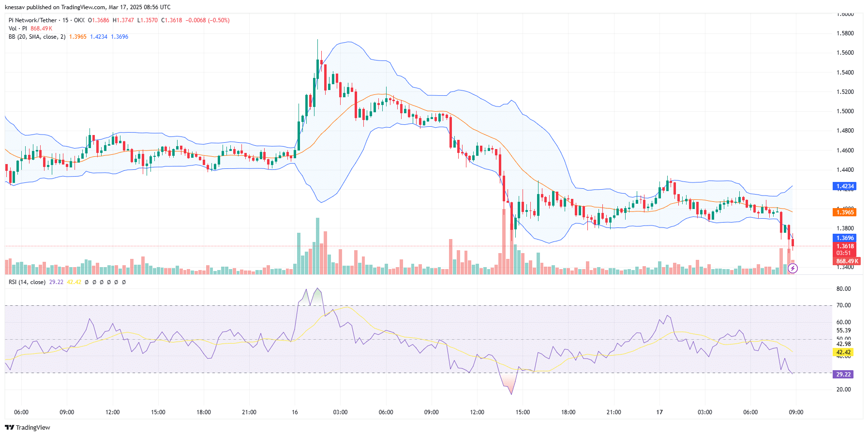Click the 1.3800 price axis label
Viewport: 868px width, 436px height.
tap(845, 228)
